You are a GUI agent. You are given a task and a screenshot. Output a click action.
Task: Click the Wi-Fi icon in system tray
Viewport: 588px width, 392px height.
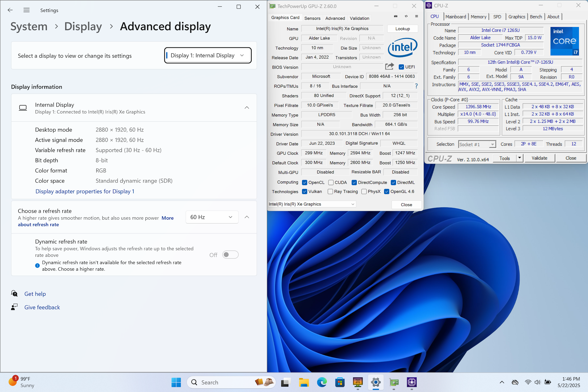(528, 382)
